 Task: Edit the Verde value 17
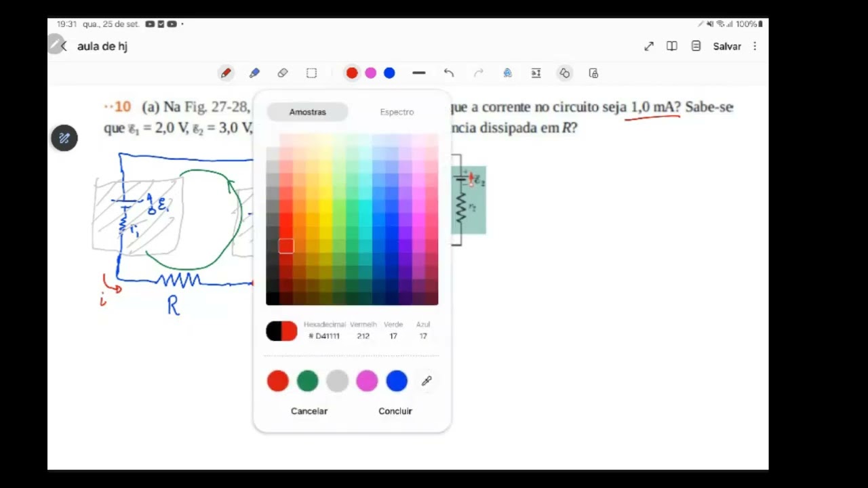click(393, 336)
